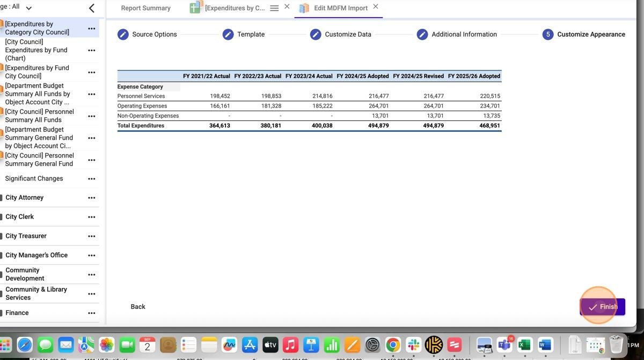Open options menu for City Treasurer
644x360 pixels.
[92, 236]
